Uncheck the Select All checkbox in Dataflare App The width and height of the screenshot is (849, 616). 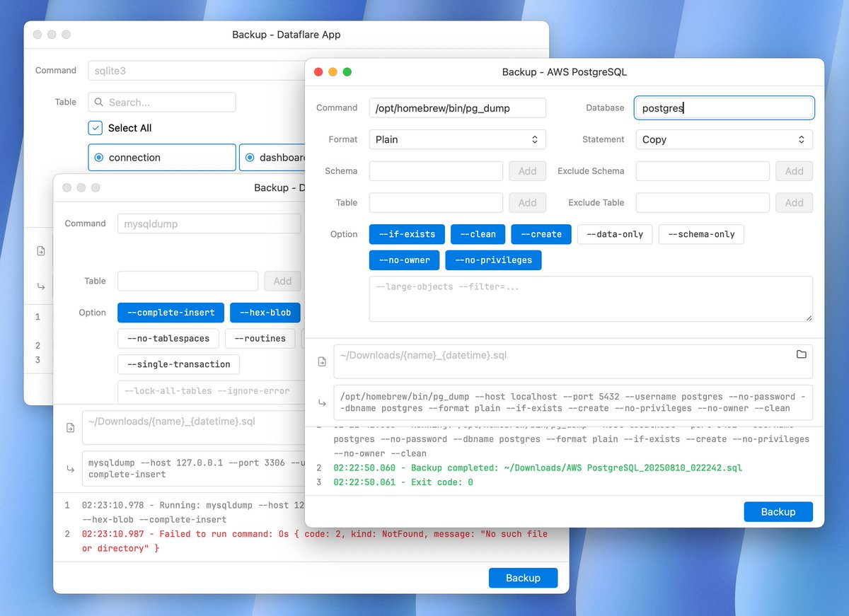pyautogui.click(x=96, y=128)
